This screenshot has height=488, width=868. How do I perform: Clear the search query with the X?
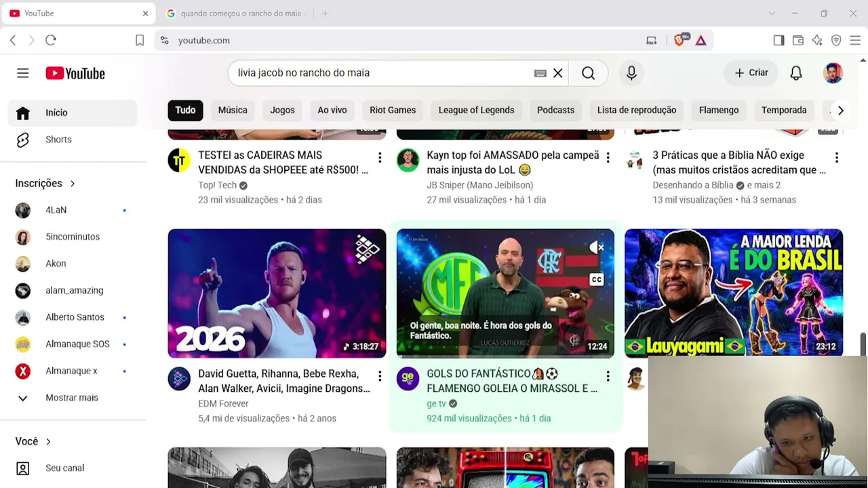tap(558, 73)
